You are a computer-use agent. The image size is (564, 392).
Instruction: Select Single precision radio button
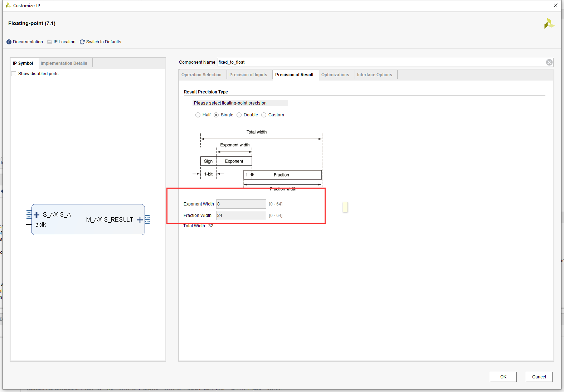(x=216, y=115)
